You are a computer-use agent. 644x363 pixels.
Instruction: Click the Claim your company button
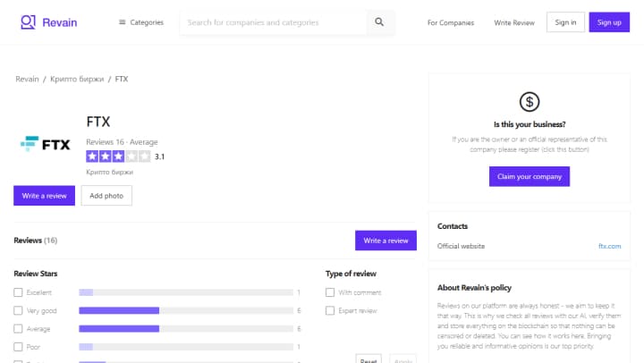coord(529,176)
